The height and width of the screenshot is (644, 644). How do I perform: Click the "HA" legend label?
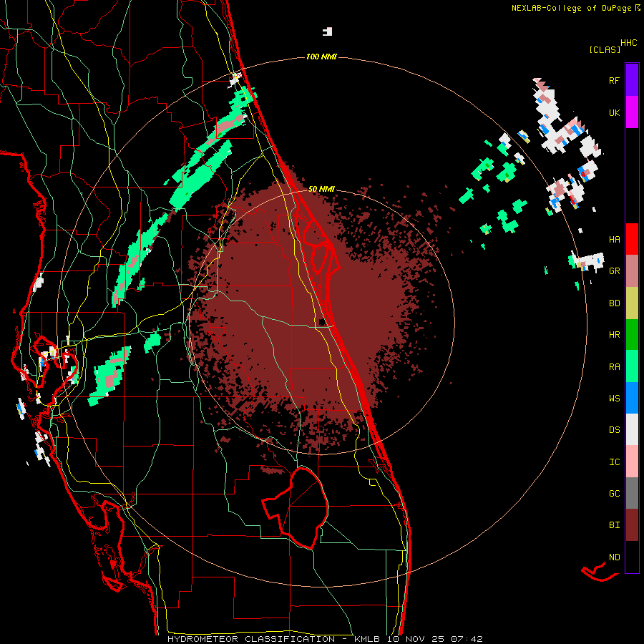[x=614, y=239]
